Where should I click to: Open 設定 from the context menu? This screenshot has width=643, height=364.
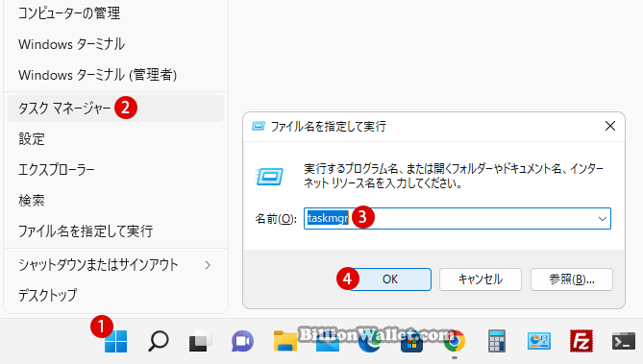point(115,139)
